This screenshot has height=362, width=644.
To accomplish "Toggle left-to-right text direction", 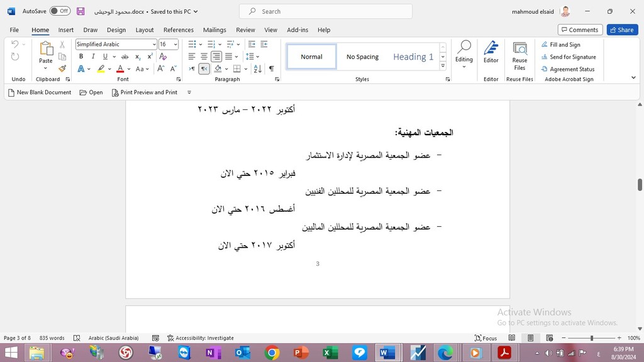I will 192,69.
